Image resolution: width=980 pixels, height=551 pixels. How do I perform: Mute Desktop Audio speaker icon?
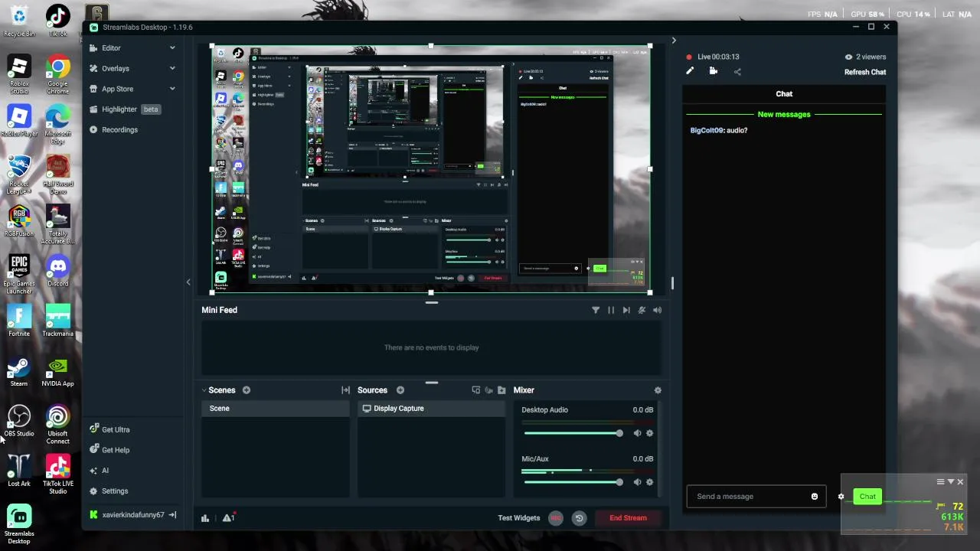(637, 433)
